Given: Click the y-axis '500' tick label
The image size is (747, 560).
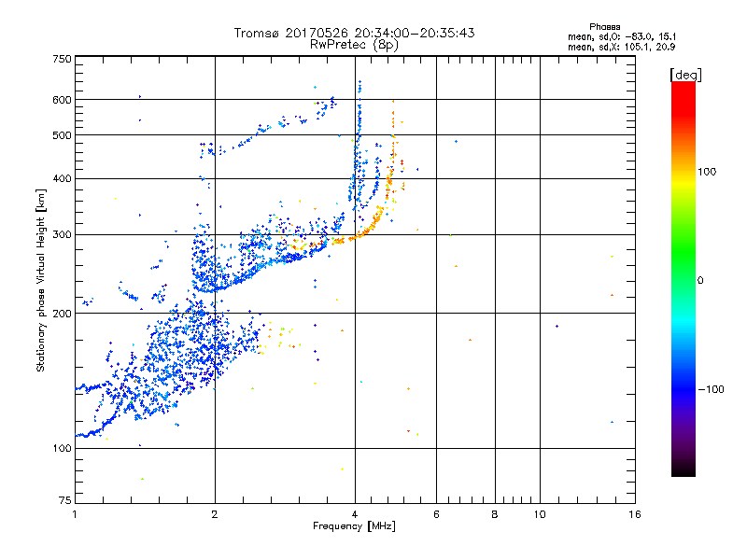Looking at the screenshot, I should click(x=62, y=135).
